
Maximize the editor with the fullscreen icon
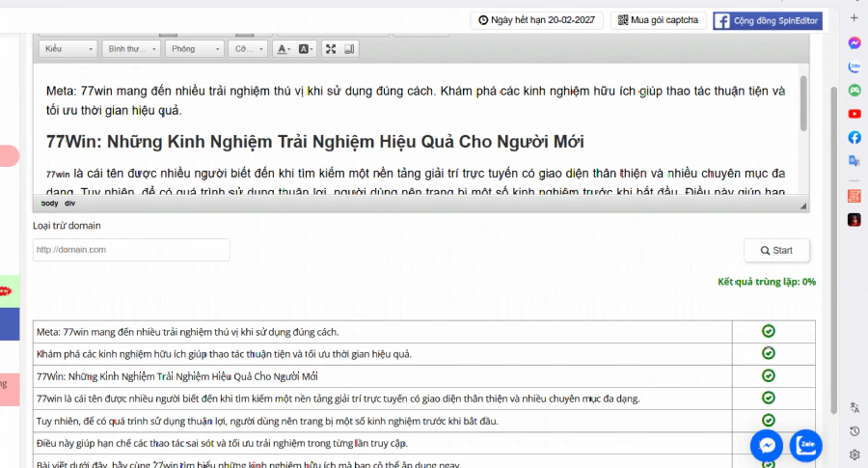331,49
